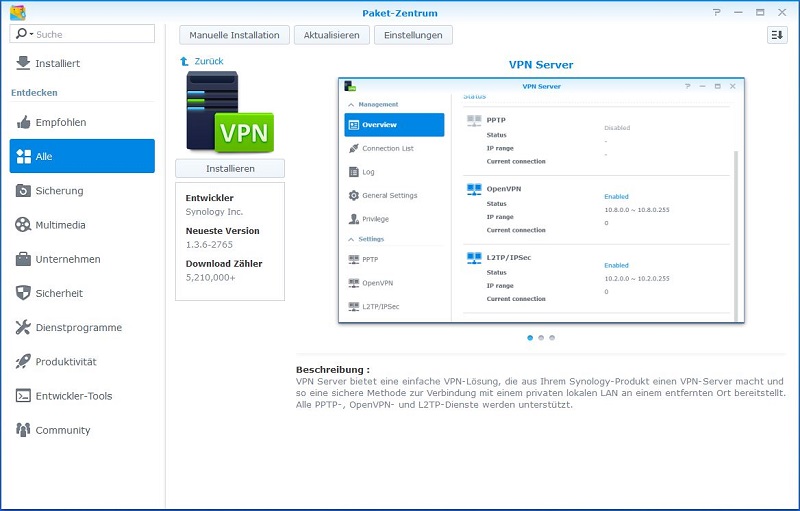
Task: Click IP range 10.2.0.0 ~ 10.2.0.255
Action: tap(637, 279)
